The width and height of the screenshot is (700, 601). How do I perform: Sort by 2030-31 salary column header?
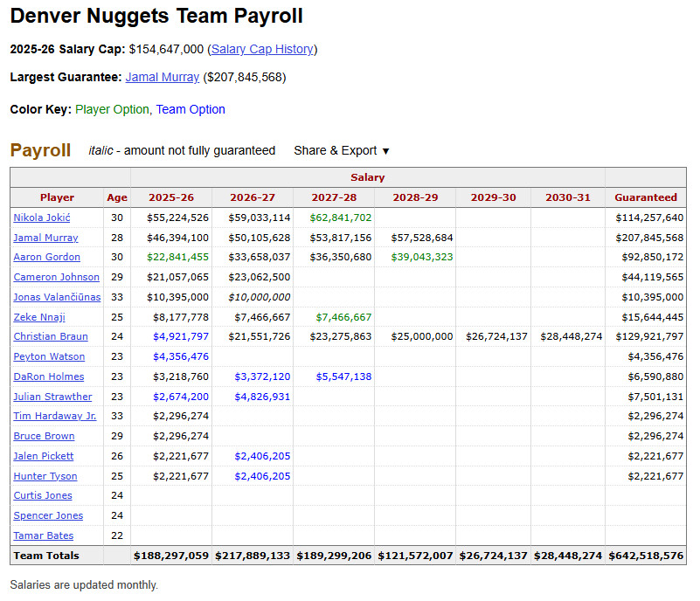[568, 197]
